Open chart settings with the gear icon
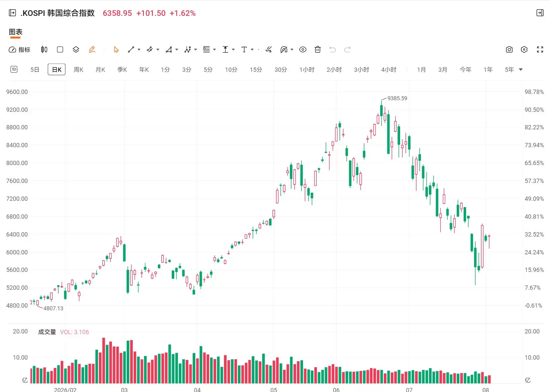550x392 pixels. (x=524, y=50)
